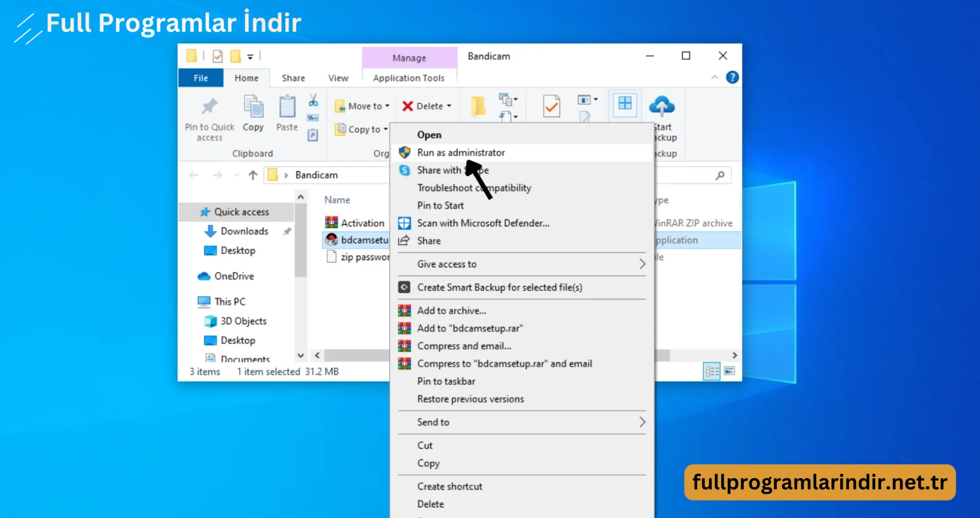The width and height of the screenshot is (980, 518).
Task: Click Quick access in navigation pane
Action: pos(236,212)
